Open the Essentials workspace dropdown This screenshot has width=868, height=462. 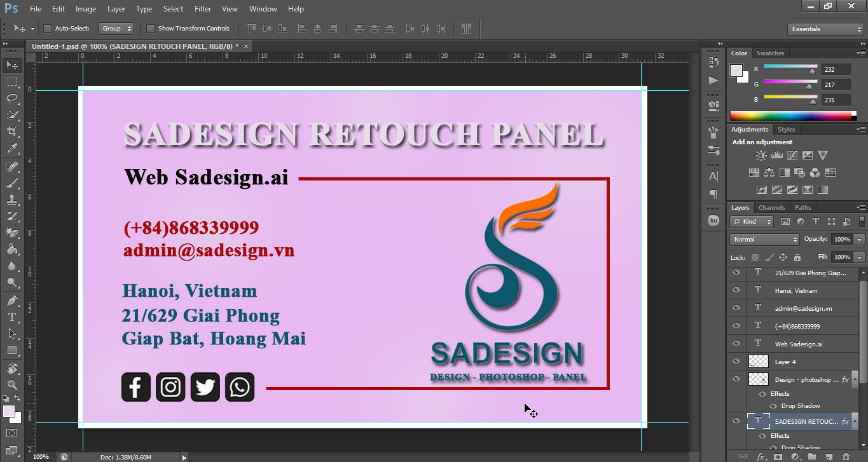pos(825,29)
